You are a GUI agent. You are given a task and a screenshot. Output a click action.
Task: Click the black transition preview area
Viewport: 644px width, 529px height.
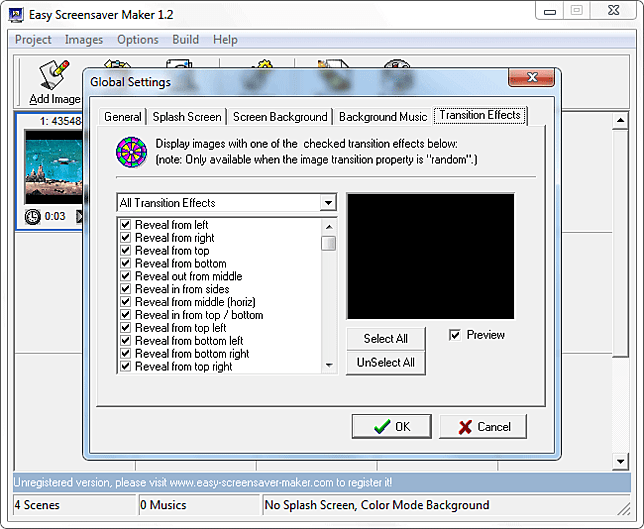click(x=430, y=256)
